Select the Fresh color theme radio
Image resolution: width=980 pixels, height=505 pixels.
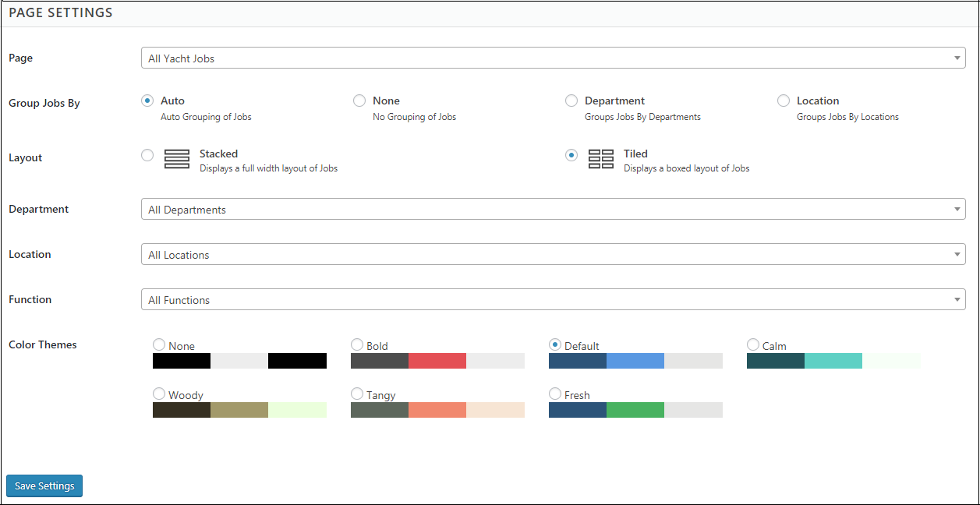point(555,394)
